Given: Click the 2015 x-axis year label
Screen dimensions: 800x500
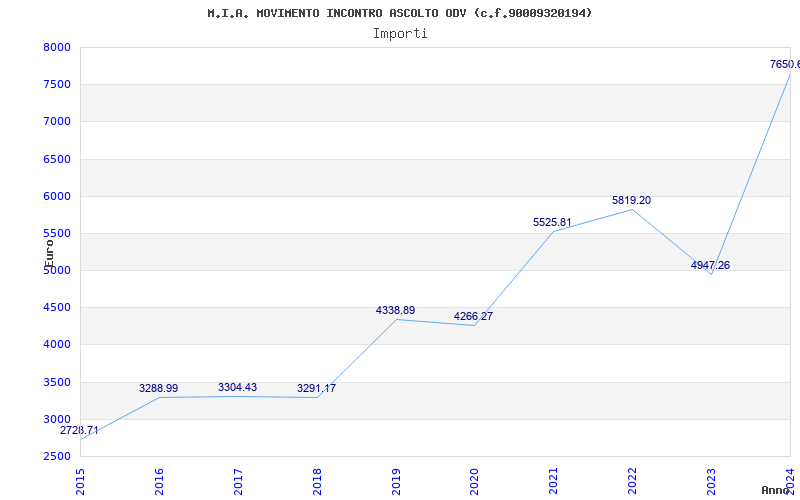Looking at the screenshot, I should pos(80,481).
